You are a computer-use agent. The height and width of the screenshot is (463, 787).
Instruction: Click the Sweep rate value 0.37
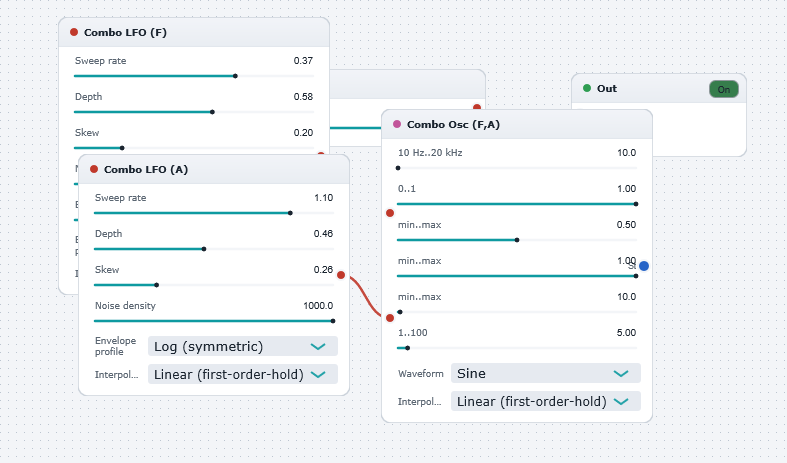click(x=303, y=60)
